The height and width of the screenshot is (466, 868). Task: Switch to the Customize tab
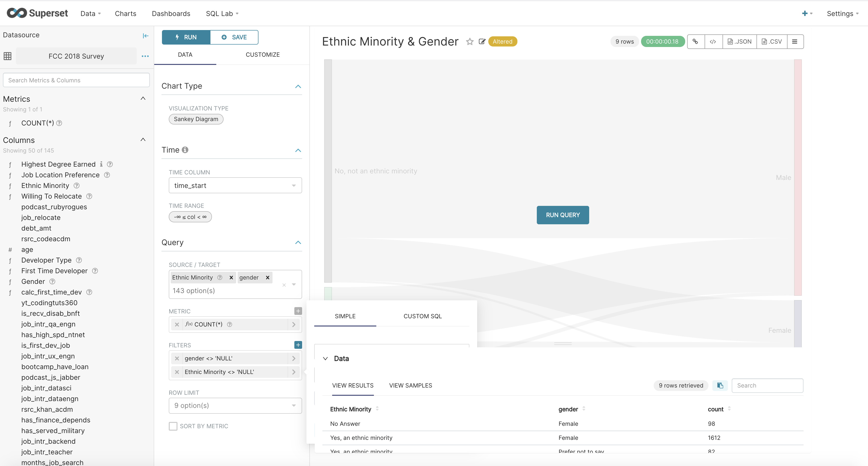tap(263, 54)
